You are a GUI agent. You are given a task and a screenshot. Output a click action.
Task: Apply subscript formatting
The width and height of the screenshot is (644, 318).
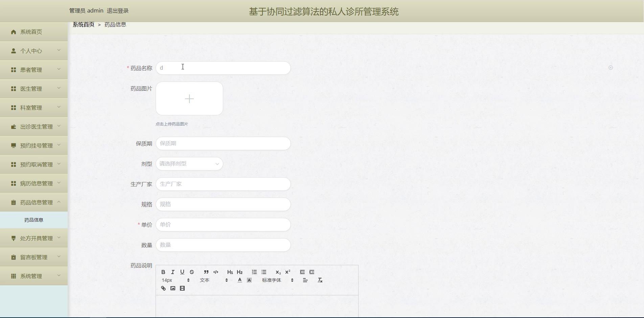[x=278, y=272]
